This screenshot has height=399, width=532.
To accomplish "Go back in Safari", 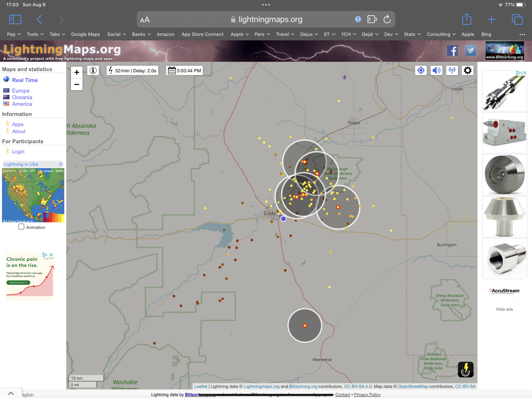I will click(x=39, y=20).
